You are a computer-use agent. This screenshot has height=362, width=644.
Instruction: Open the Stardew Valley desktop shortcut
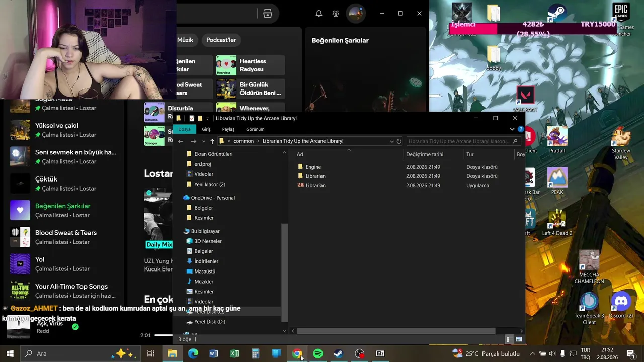pos(621,143)
